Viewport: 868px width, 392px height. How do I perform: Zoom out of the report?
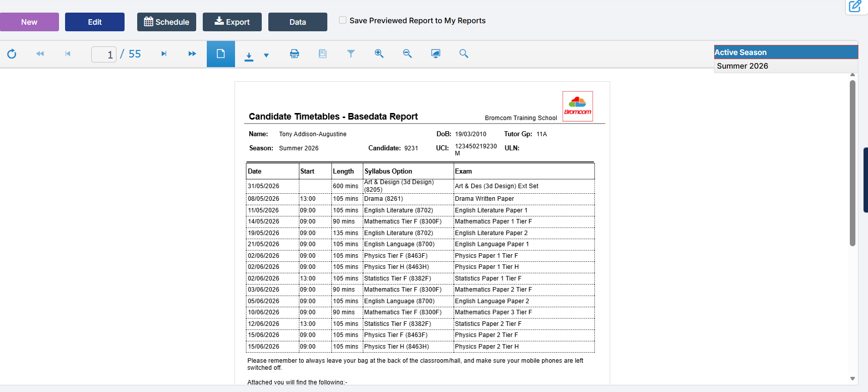click(x=408, y=54)
